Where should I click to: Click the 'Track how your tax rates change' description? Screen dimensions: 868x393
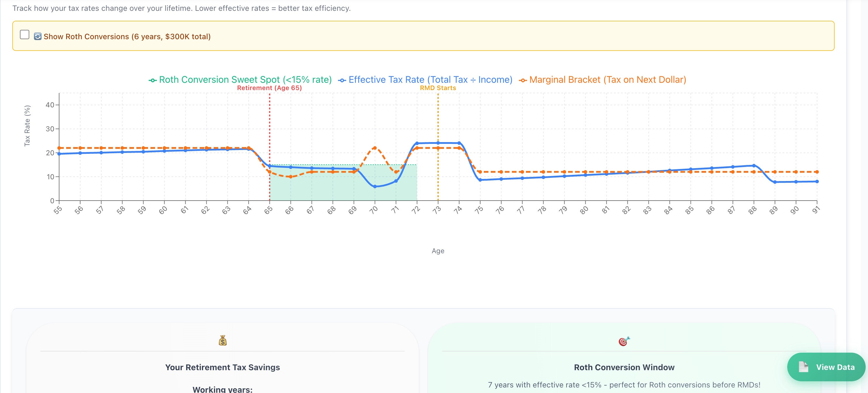pos(182,8)
